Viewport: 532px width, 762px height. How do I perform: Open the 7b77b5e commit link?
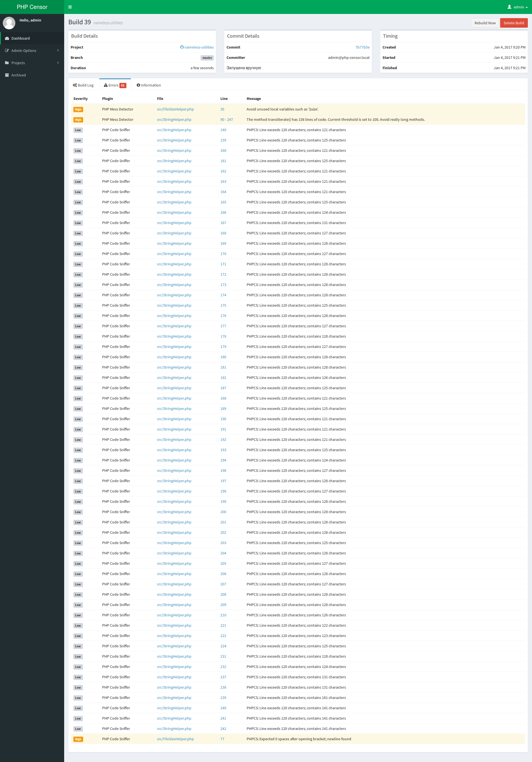(x=362, y=47)
